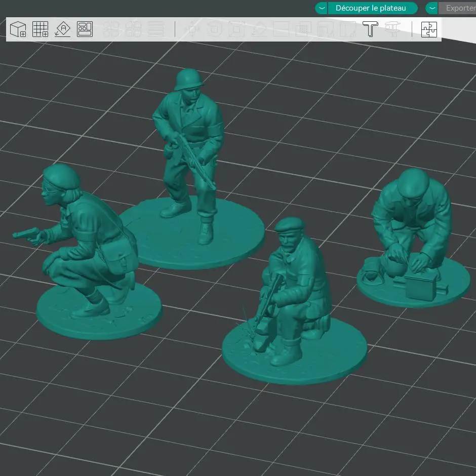Image resolution: width=476 pixels, height=476 pixels.
Task: Click the Split to objects icon
Action: [111, 29]
